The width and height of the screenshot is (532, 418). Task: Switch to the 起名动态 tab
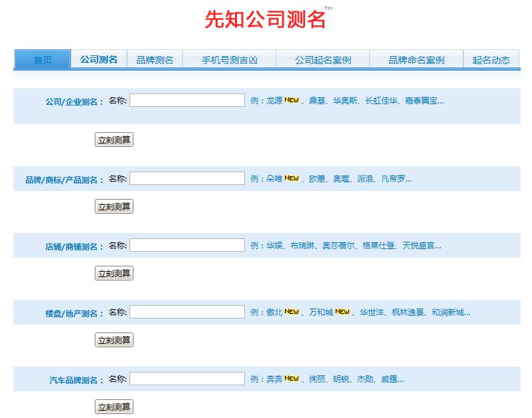(491, 59)
